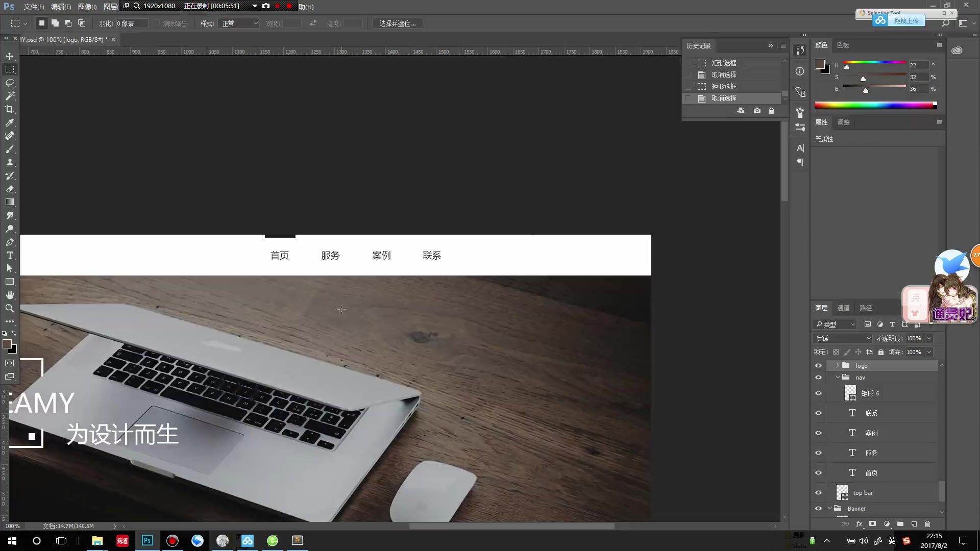Hide the 服务 text layer
This screenshot has width=980, height=551.
818,453
